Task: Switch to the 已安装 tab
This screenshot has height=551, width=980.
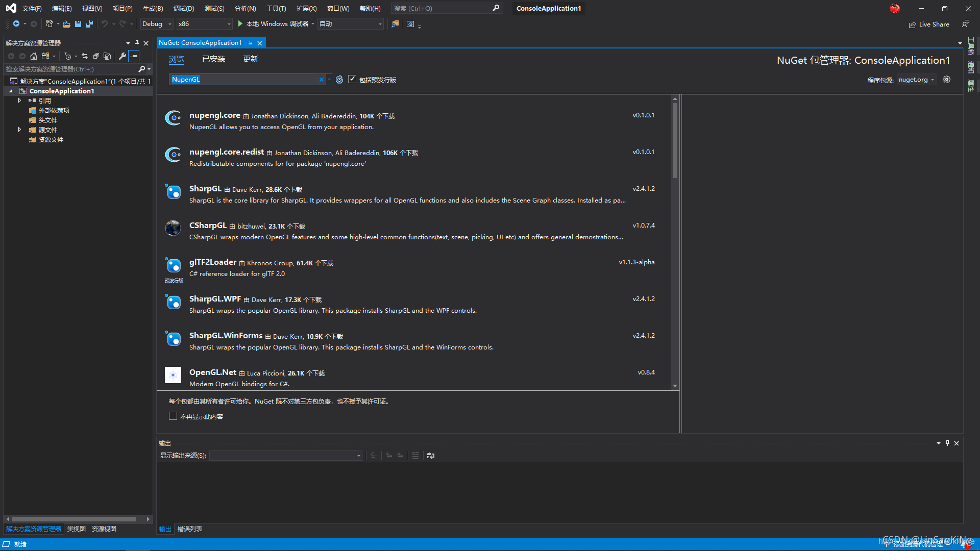Action: pyautogui.click(x=214, y=59)
